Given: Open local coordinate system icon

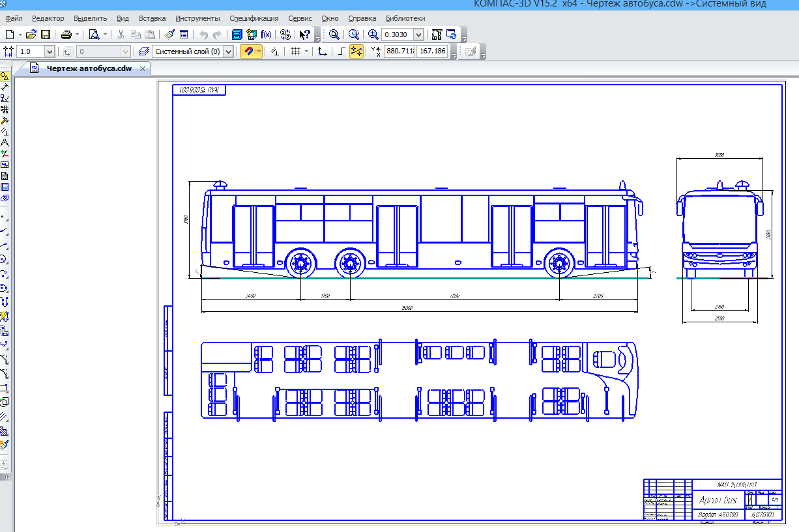Looking at the screenshot, I should (322, 51).
